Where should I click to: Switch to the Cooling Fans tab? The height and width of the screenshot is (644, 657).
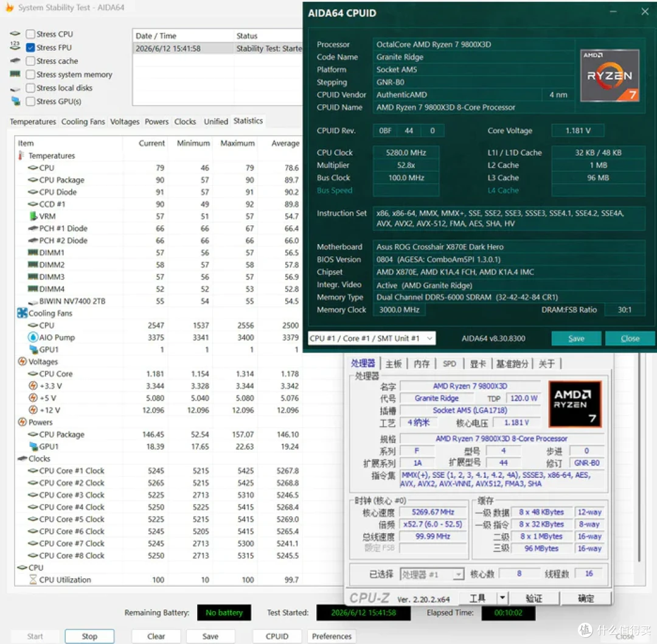[83, 122]
